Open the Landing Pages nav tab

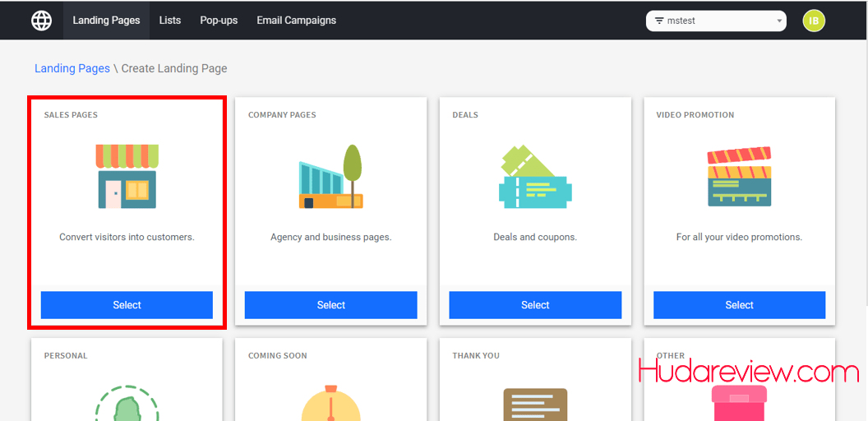coord(106,21)
